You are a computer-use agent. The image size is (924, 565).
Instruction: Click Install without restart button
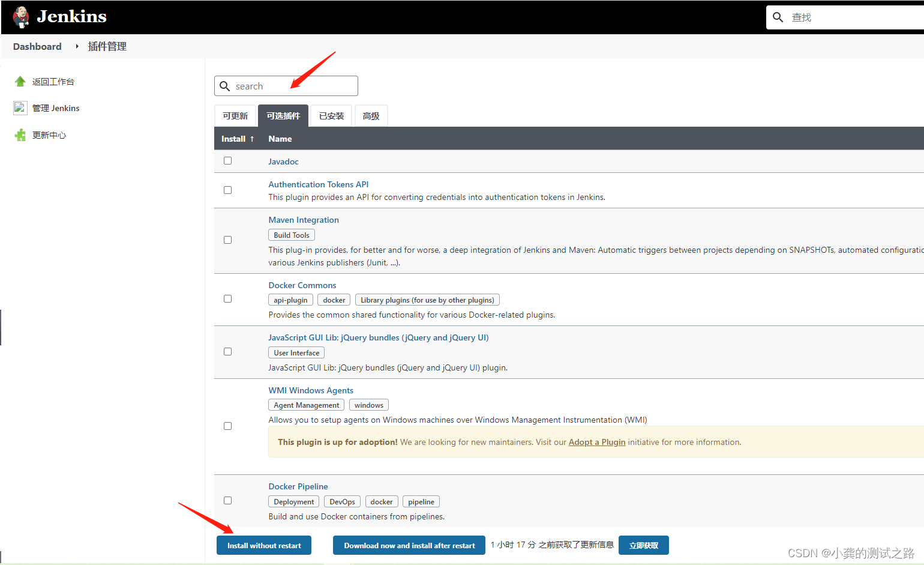264,545
